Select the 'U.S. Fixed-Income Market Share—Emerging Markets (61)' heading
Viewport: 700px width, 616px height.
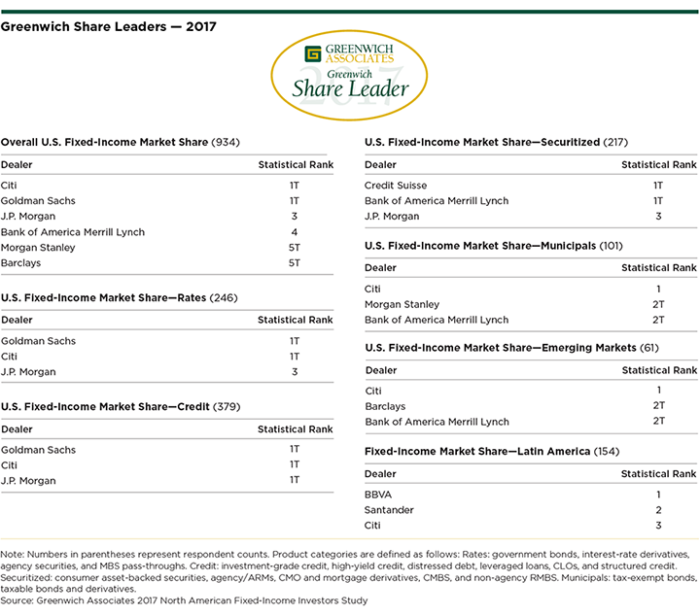[x=512, y=348]
